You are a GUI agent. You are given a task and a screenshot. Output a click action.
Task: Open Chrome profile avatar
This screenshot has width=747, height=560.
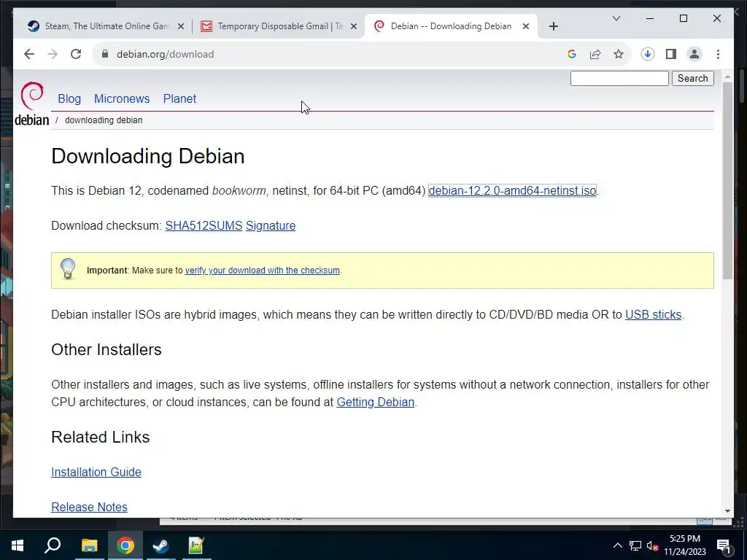click(694, 54)
